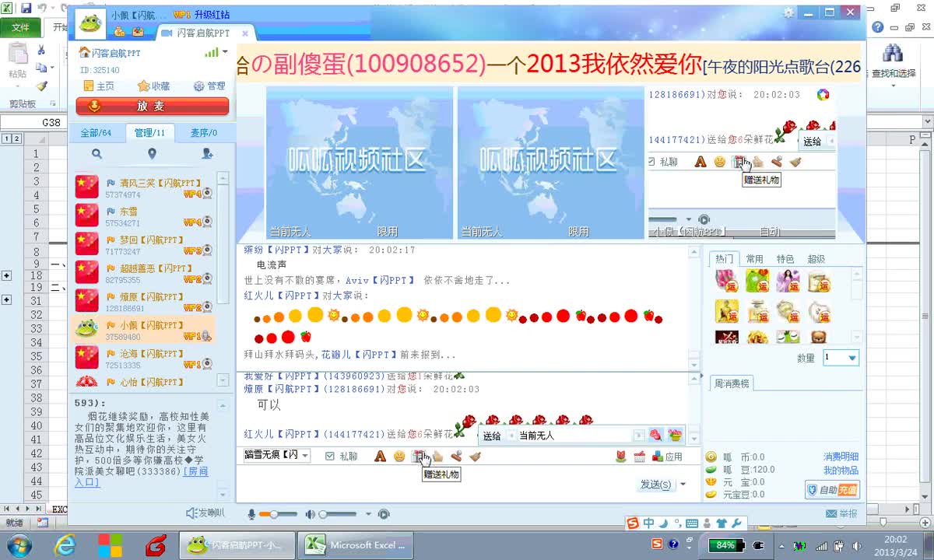
Task: Click the location pin icon in user list panel
Action: (x=152, y=154)
